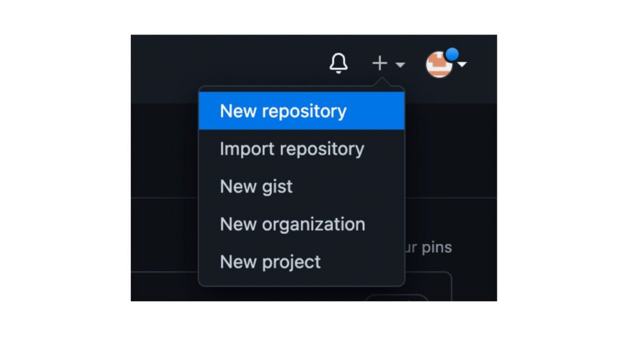Viewport: 644px width, 337px height.
Task: Click the partially hidden 'pins' link
Action: point(428,248)
